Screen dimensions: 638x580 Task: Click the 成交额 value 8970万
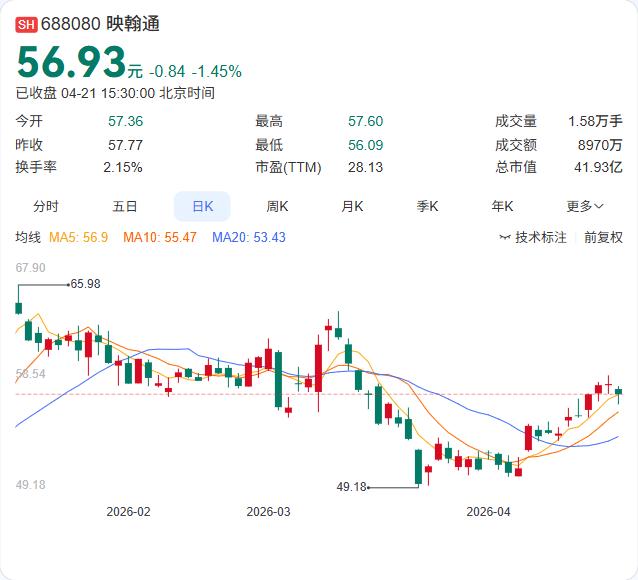coord(600,145)
